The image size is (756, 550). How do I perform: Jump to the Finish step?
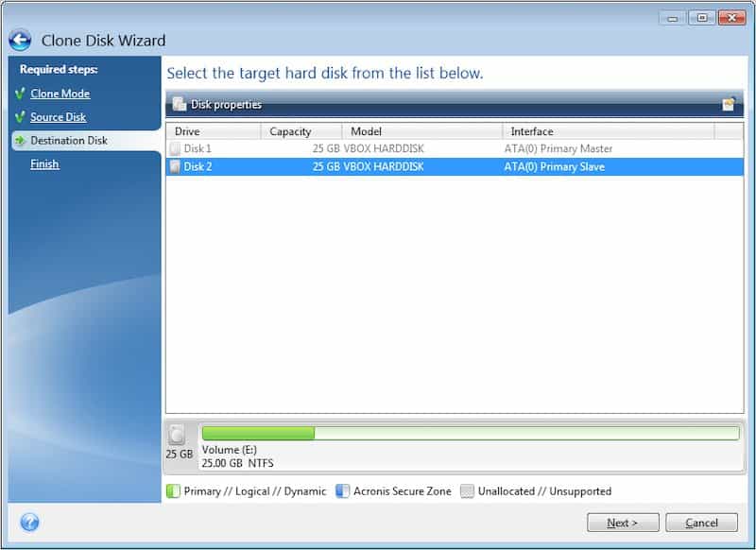click(x=44, y=164)
